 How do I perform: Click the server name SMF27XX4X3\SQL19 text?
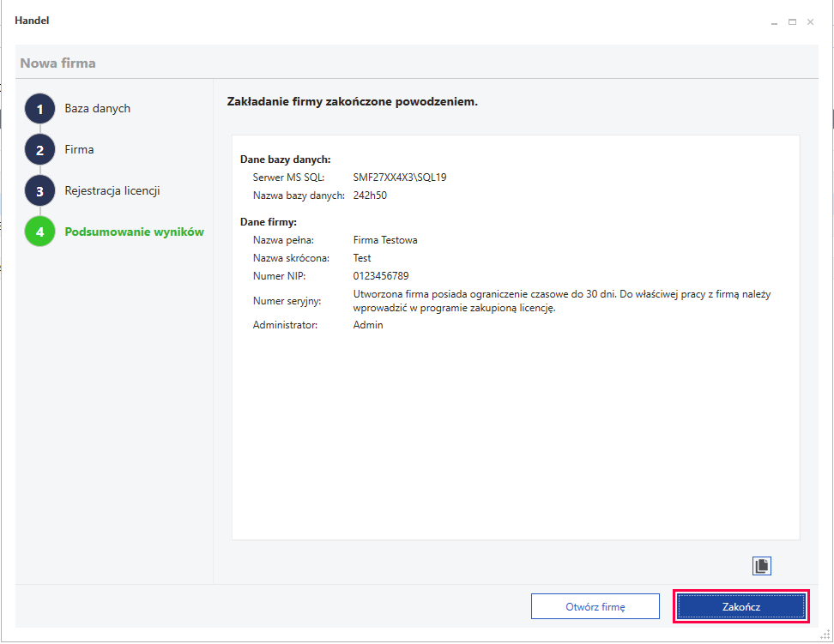400,178
